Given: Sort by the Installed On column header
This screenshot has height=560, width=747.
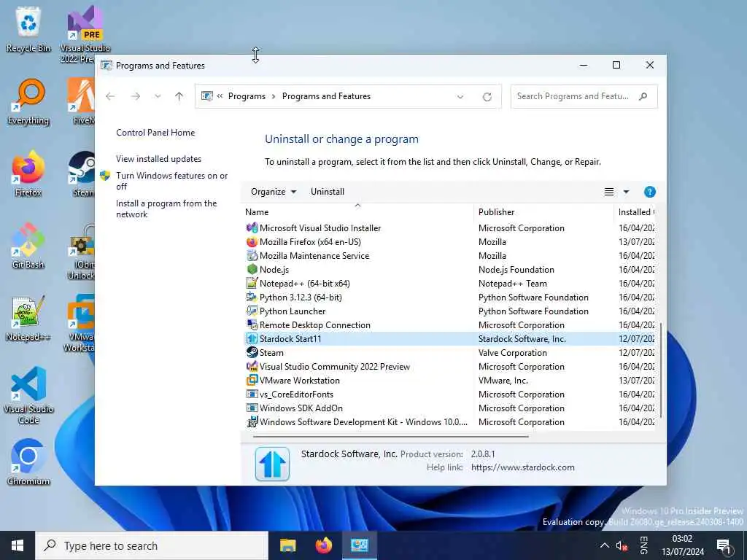Looking at the screenshot, I should 635,212.
